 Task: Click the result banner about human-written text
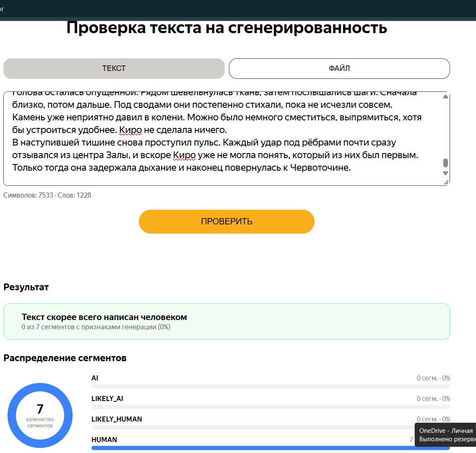click(226, 322)
